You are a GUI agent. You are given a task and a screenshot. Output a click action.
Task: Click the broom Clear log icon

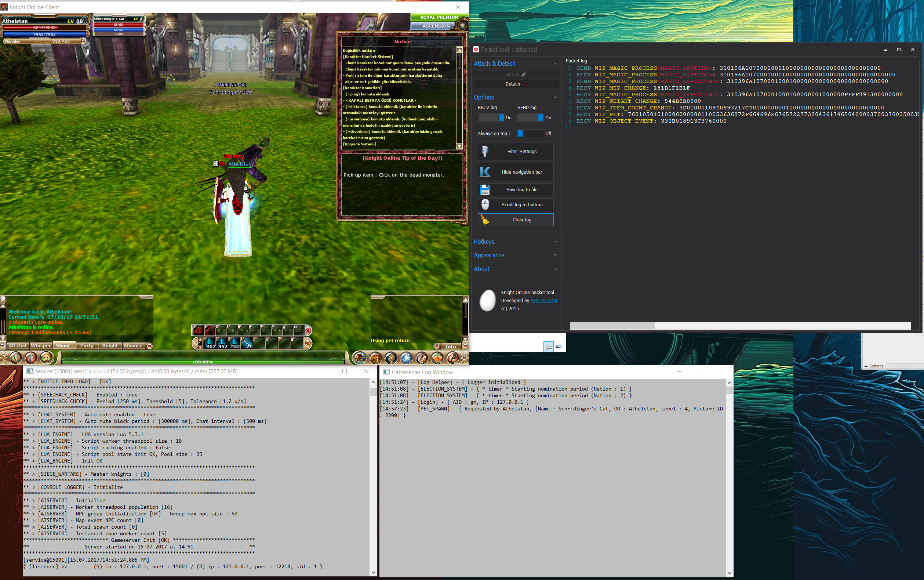point(485,220)
